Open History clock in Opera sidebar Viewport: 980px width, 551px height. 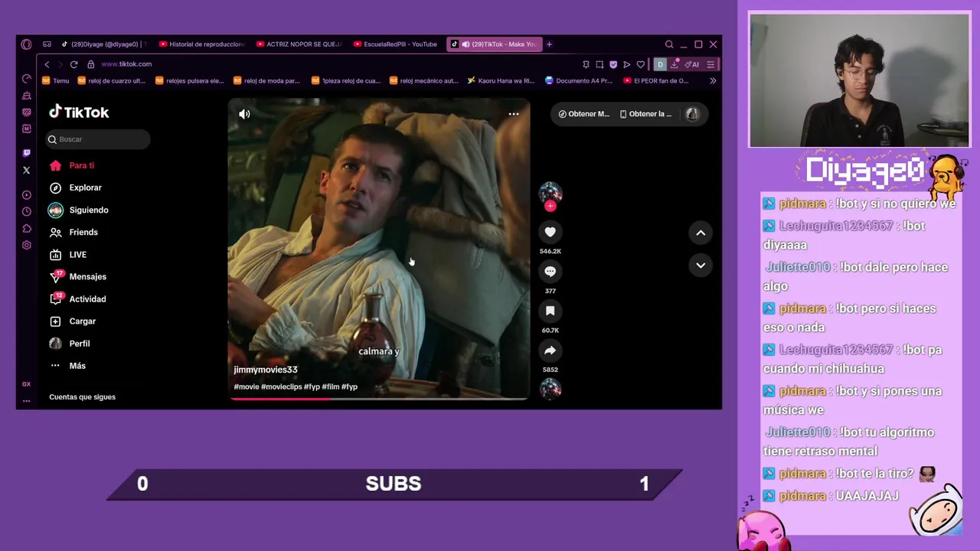click(x=26, y=211)
